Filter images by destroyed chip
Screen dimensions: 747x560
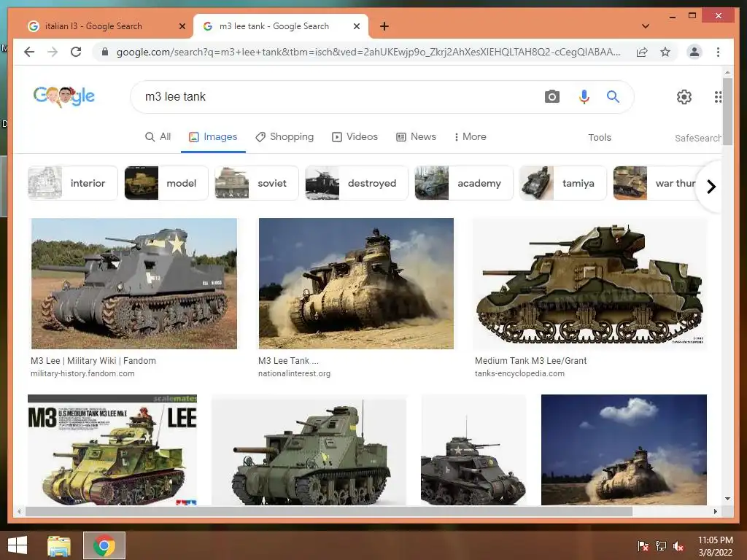pos(356,183)
